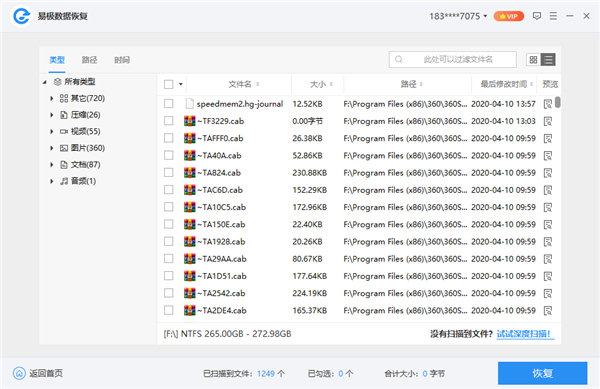
Task: Preview ~TA1928.cab file
Action: click(x=548, y=242)
